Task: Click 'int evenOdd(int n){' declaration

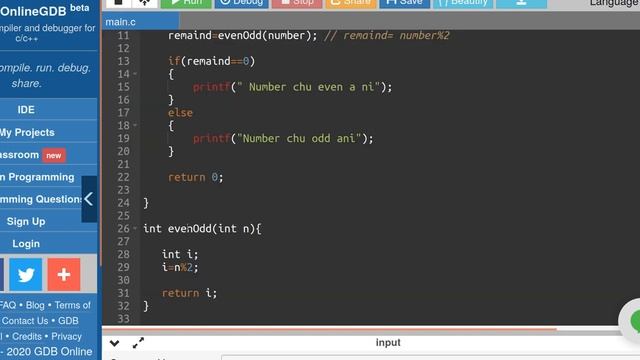Action: 202,229
